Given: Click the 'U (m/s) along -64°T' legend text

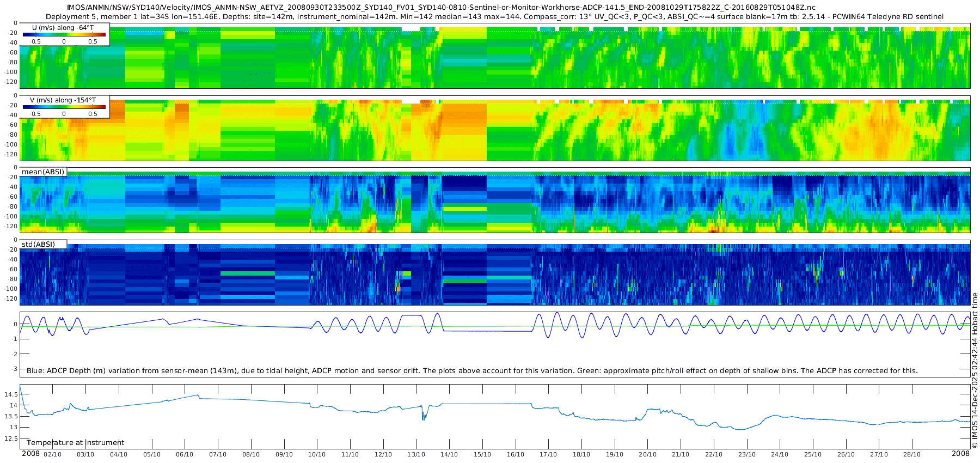Looking at the screenshot, I should click(63, 27).
